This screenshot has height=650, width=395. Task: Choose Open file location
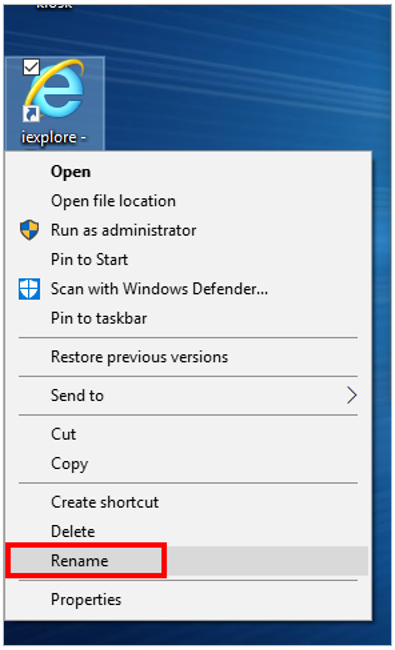[x=113, y=201]
